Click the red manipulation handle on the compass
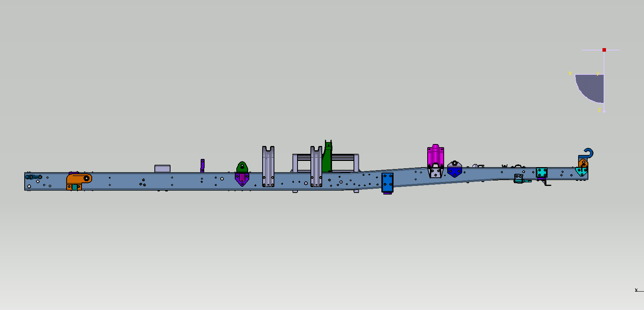Screen dimensions: 644x310 [x=604, y=50]
